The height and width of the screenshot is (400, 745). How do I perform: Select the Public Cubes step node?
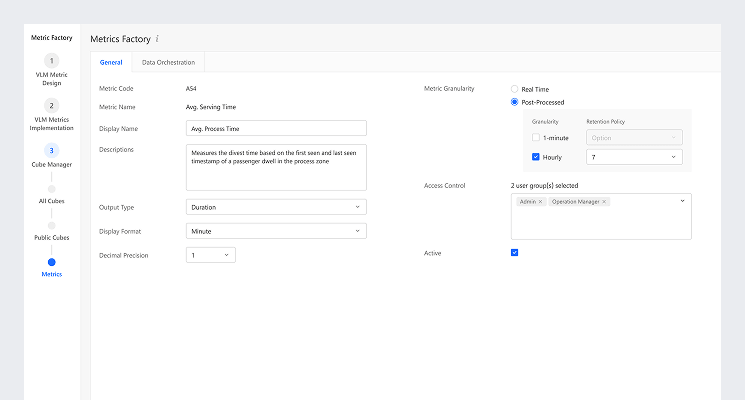coord(52,225)
